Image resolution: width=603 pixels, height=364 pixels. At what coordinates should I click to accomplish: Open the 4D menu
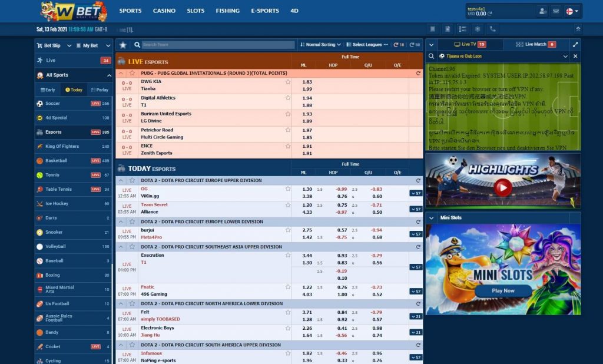point(294,11)
